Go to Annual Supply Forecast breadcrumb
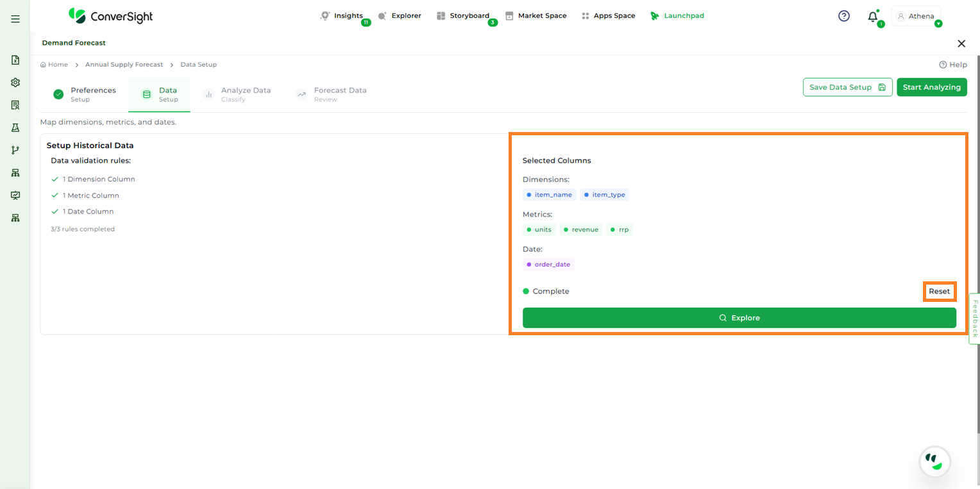This screenshot has height=489, width=980. tap(124, 65)
